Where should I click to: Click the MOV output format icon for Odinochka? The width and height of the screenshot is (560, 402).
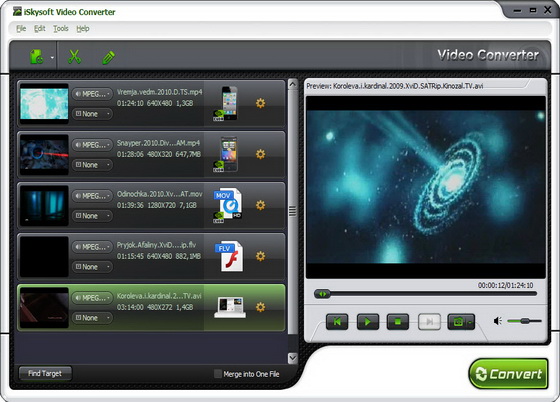pyautogui.click(x=228, y=205)
